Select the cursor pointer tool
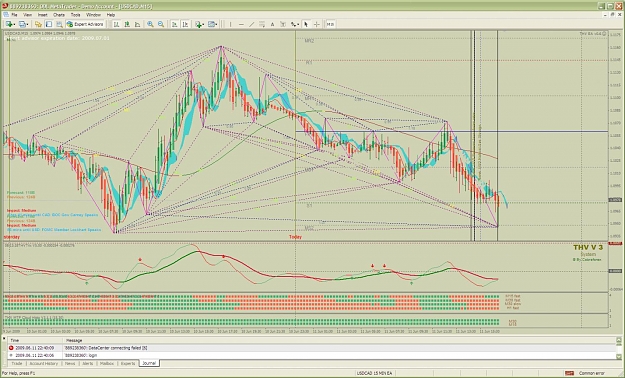Viewport: 625px width, 378px height. point(306,24)
